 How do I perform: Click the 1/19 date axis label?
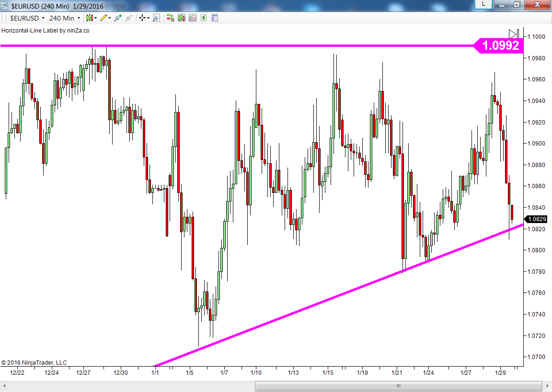(x=362, y=373)
